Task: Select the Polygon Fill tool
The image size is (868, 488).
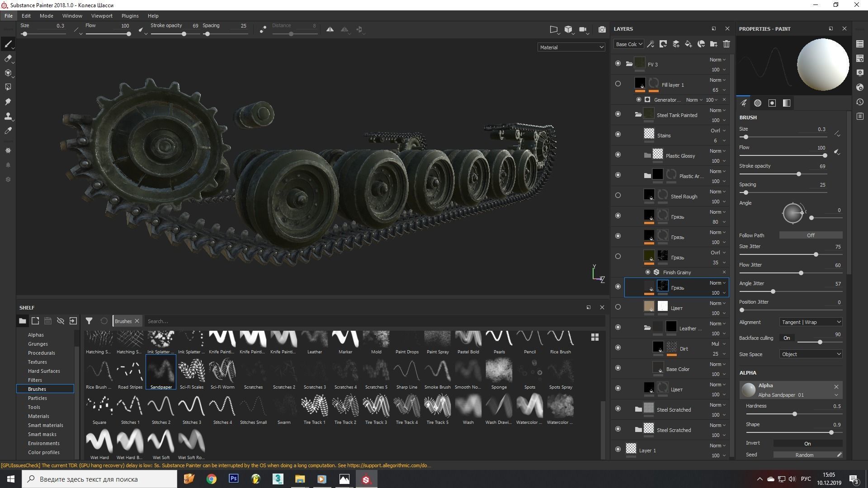Action: click(x=8, y=87)
